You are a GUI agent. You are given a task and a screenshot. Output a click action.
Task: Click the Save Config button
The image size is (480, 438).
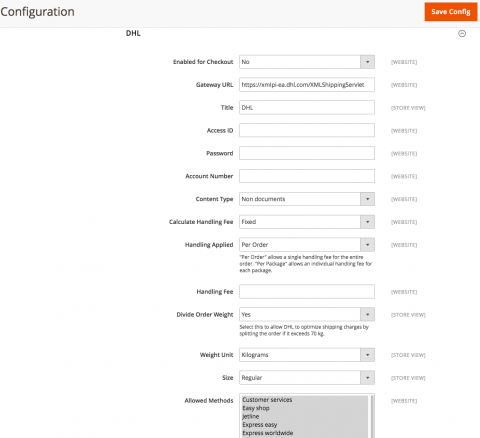(x=451, y=12)
